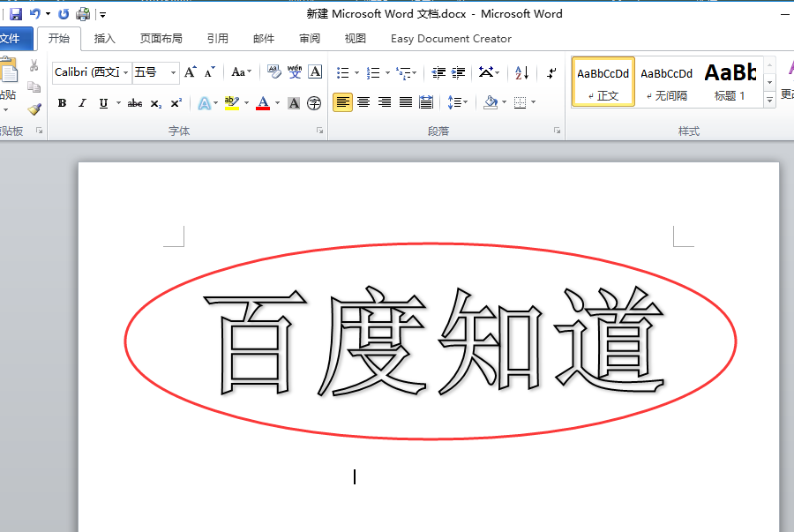Open the Change Case Aa dropdown
794x532 pixels.
click(242, 72)
